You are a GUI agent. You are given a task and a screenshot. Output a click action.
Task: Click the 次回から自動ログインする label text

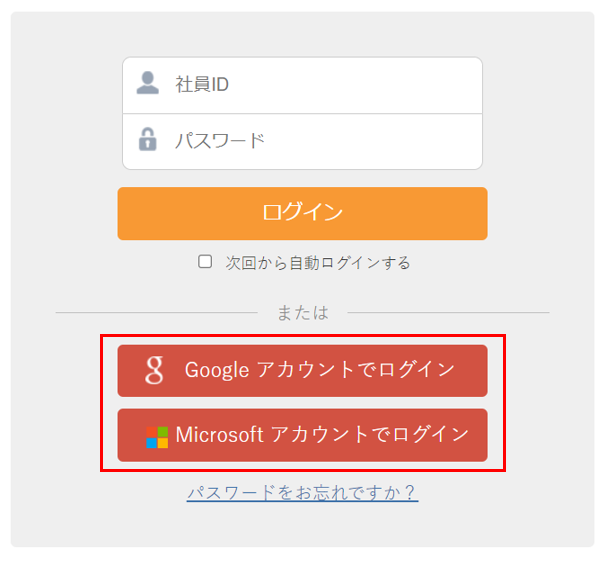point(318,263)
